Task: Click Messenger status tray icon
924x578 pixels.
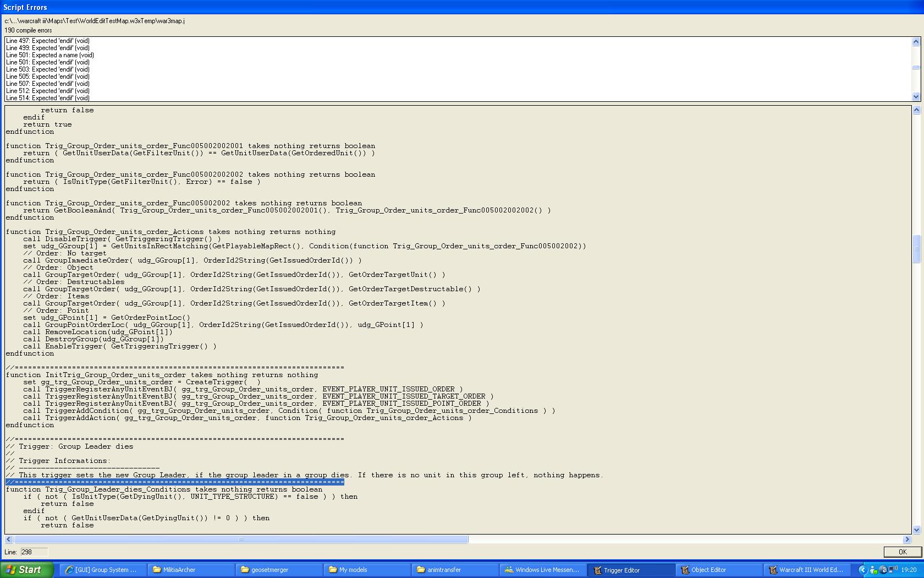Action: coord(873,570)
